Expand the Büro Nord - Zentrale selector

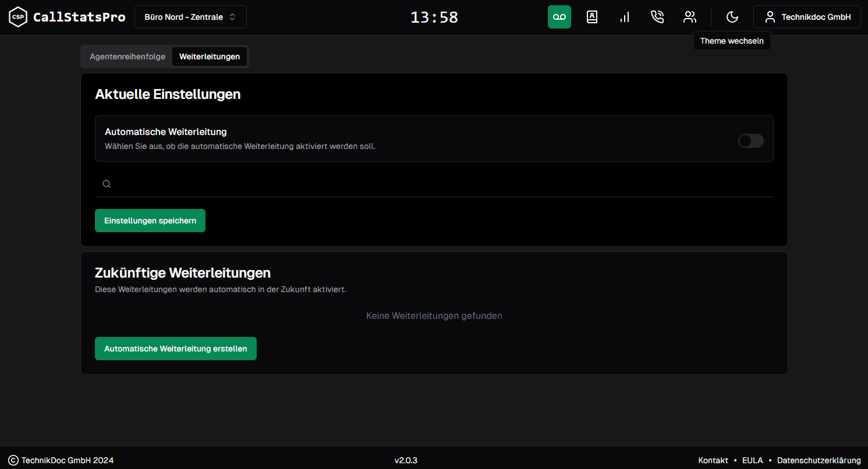pyautogui.click(x=190, y=17)
